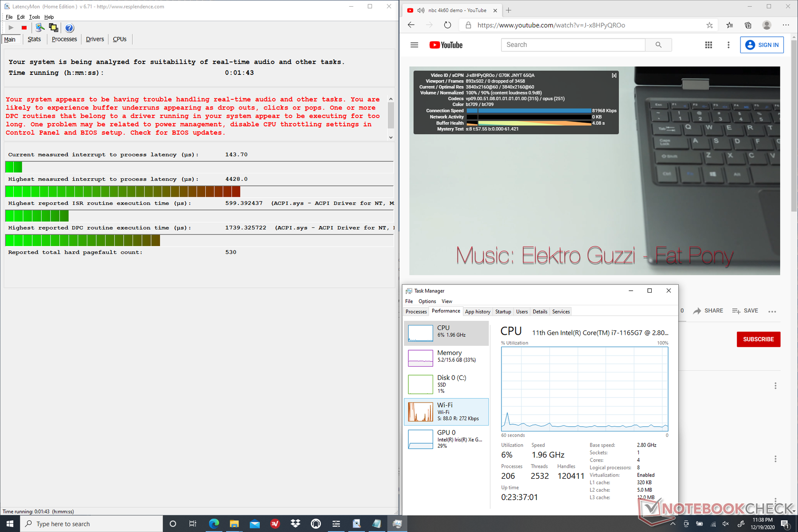This screenshot has height=532, width=798.
Task: Start the LatencyMon monitor with the play arrow
Action: 11,28
